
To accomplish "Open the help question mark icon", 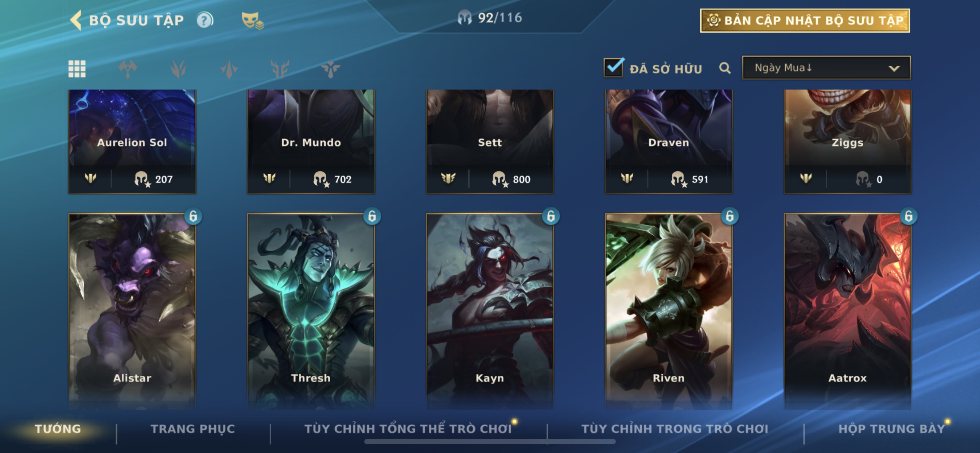I will (205, 20).
